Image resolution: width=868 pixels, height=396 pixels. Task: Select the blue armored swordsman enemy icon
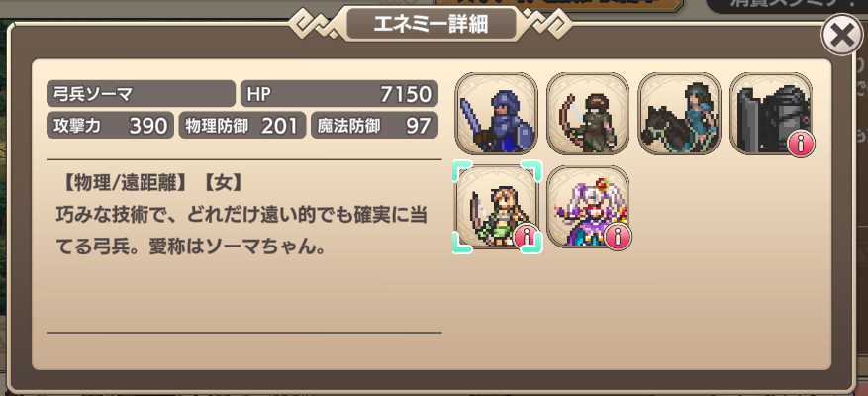click(496, 114)
